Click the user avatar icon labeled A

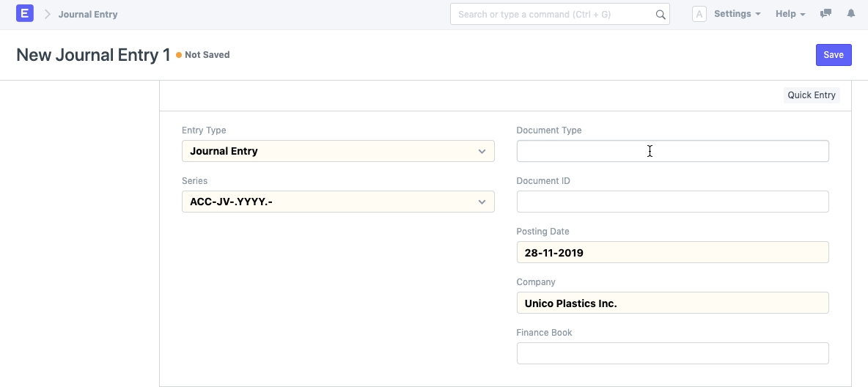click(x=699, y=14)
